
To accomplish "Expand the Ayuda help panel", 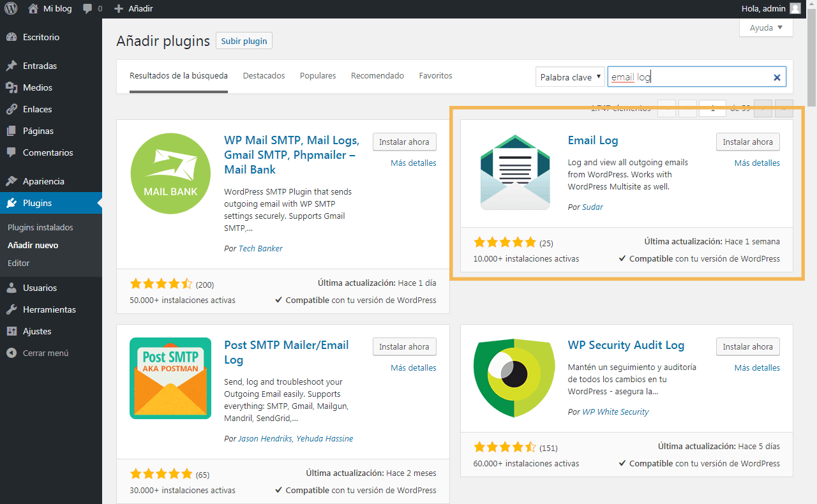I will (766, 27).
